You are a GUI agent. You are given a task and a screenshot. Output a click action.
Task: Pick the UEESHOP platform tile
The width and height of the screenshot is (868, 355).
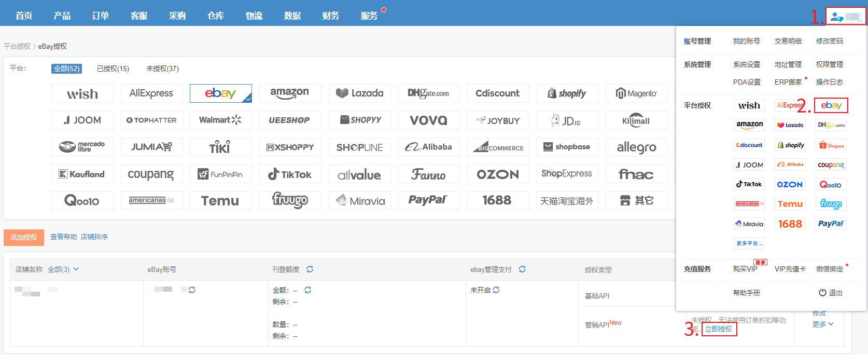290,120
